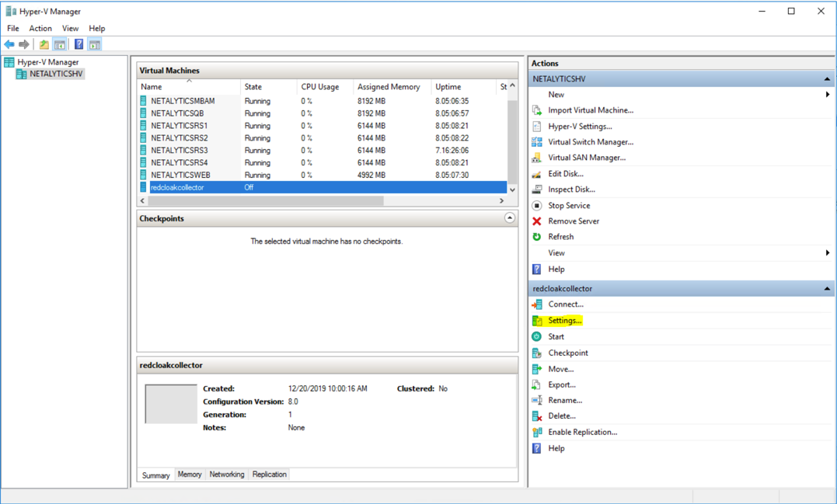Sort by State column header
This screenshot has height=504, width=837.
tap(269, 86)
